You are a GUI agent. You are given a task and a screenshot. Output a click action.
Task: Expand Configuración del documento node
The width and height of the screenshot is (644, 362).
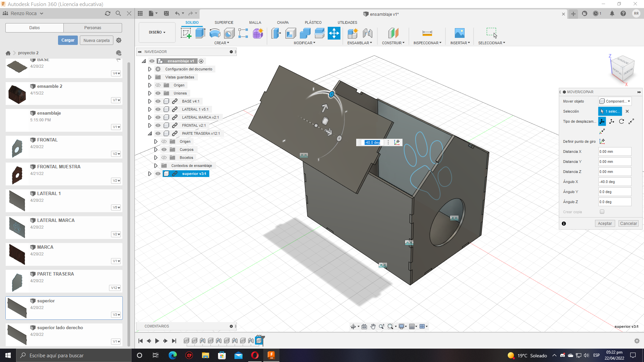click(150, 69)
